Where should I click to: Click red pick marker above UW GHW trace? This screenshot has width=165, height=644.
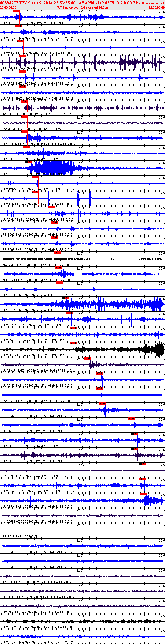[52, 207]
